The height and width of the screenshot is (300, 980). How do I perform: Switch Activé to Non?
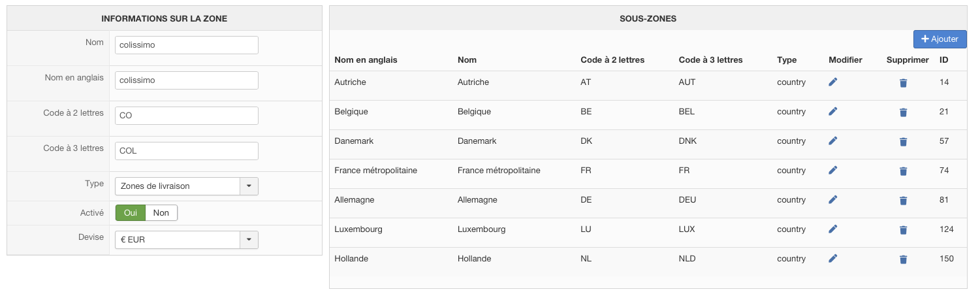click(x=161, y=213)
